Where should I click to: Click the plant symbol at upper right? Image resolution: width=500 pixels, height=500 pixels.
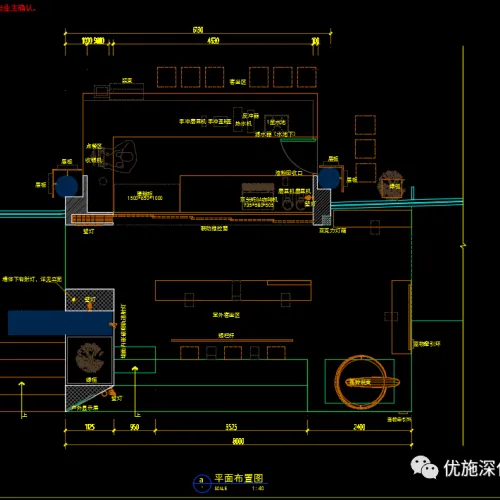pyautogui.click(x=391, y=184)
